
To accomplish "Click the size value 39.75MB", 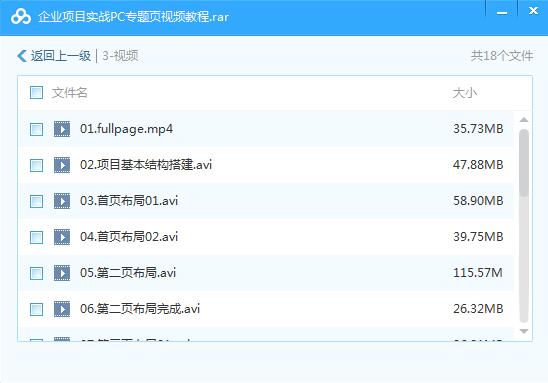I will pyautogui.click(x=478, y=237).
